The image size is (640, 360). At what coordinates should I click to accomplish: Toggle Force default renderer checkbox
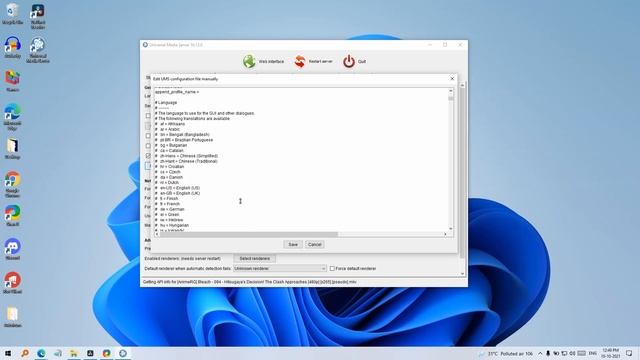[332, 269]
